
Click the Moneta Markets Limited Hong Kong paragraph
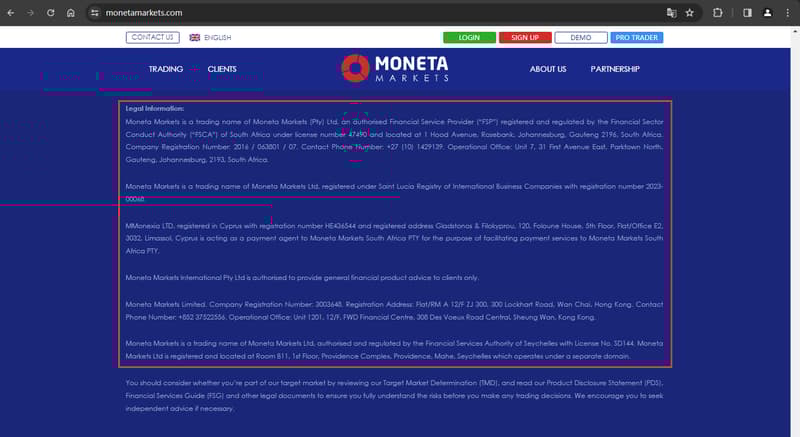394,311
